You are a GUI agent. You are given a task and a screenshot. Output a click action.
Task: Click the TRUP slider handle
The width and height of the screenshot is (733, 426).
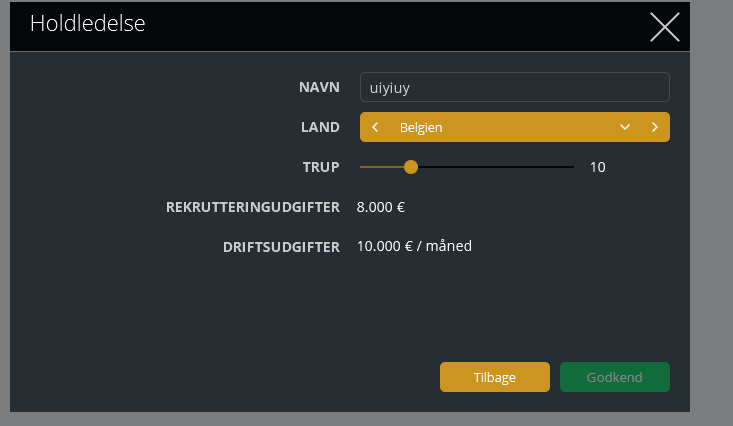[411, 167]
